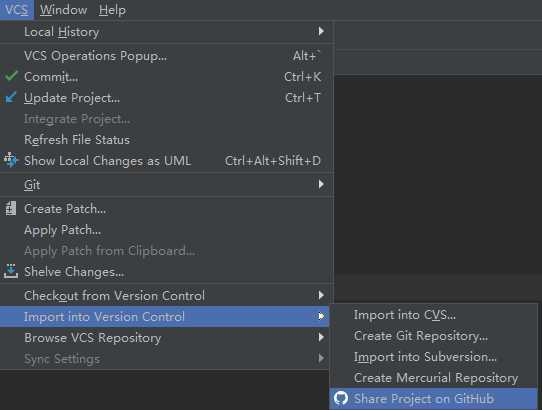Click the Create Patch document icon

coord(11,208)
